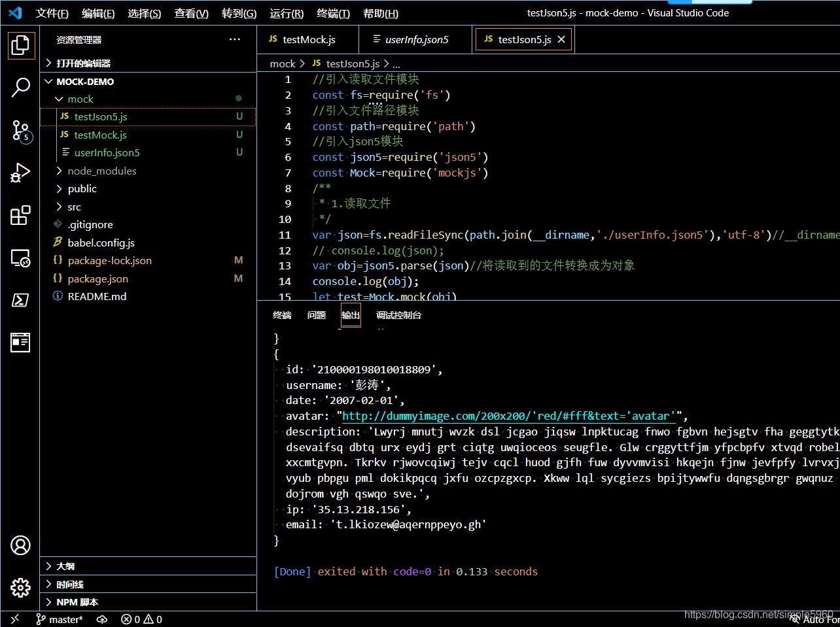Close the testJson5.js editor tab

click(x=561, y=39)
